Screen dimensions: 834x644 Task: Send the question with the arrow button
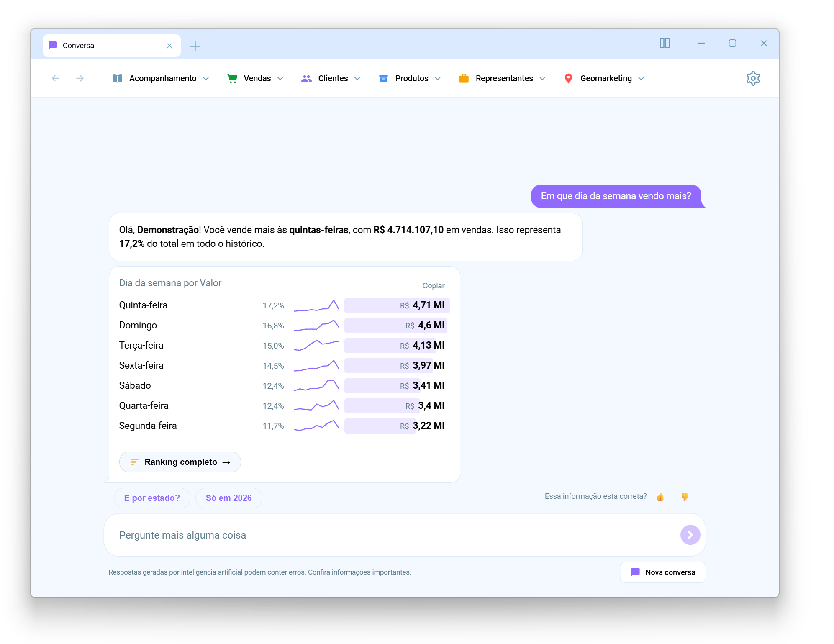pyautogui.click(x=690, y=535)
